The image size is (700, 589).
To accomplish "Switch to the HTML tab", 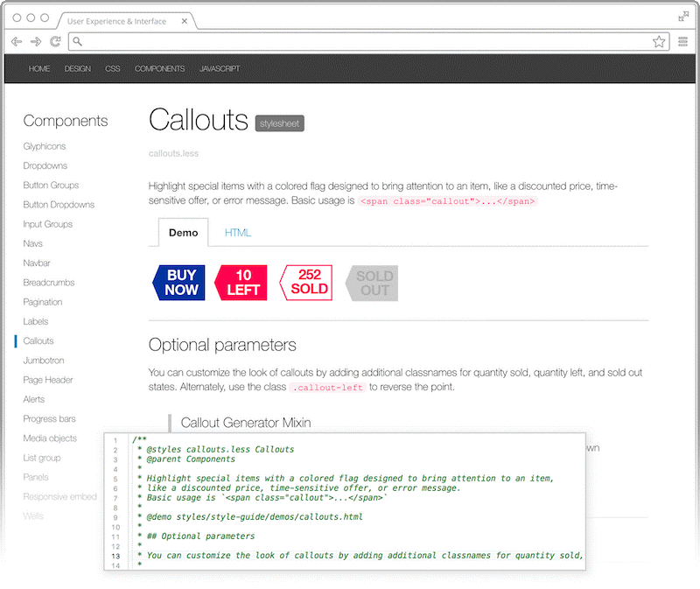I will (x=237, y=233).
